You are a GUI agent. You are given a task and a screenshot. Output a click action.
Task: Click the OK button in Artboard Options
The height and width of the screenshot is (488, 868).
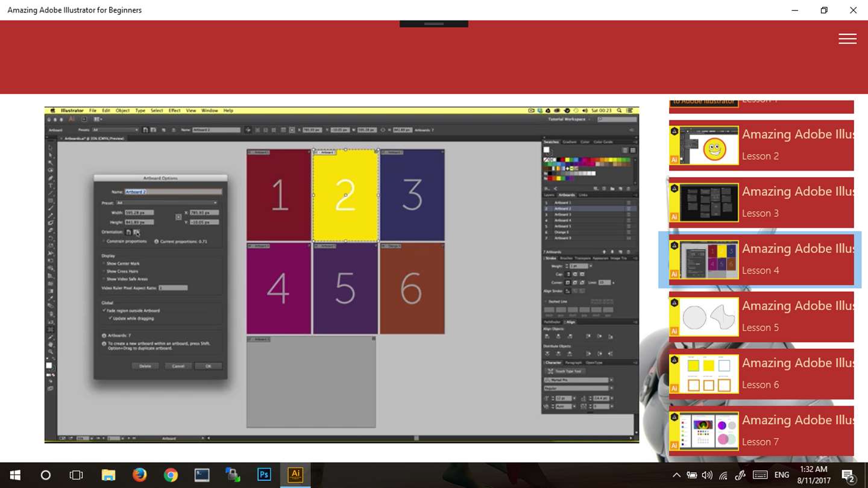[x=209, y=366]
